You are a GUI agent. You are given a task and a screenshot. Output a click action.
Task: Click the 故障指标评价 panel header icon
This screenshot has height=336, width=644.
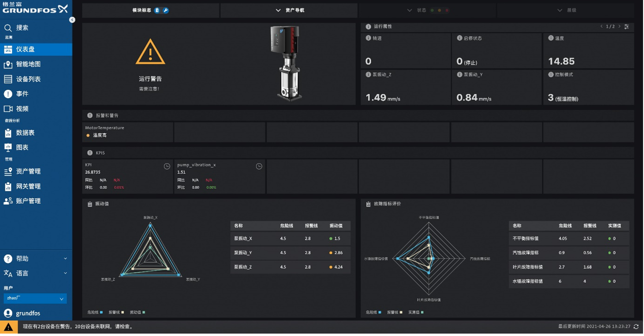(x=368, y=204)
